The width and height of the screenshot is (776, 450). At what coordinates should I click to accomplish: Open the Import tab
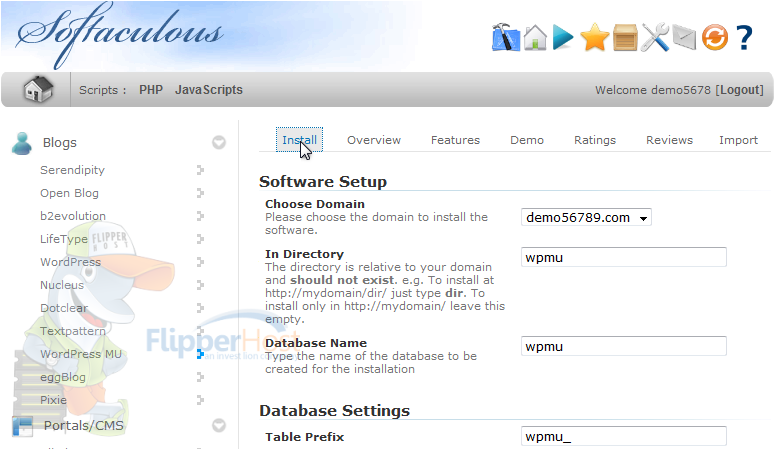(x=738, y=140)
